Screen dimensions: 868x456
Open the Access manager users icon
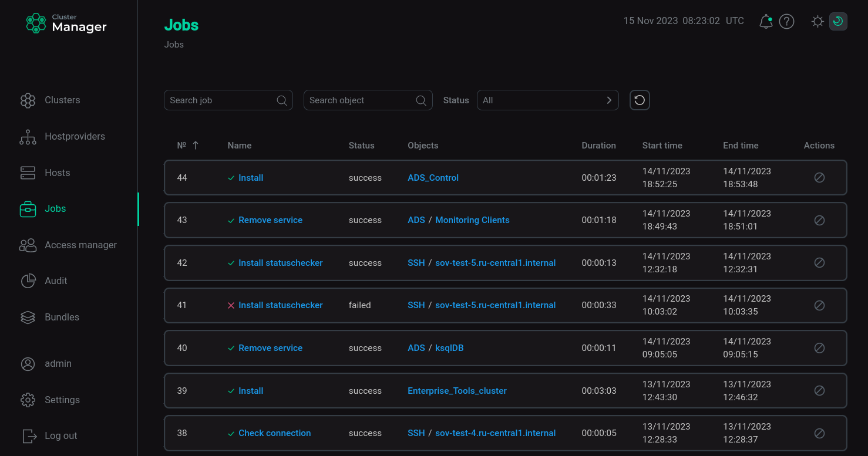(x=28, y=245)
